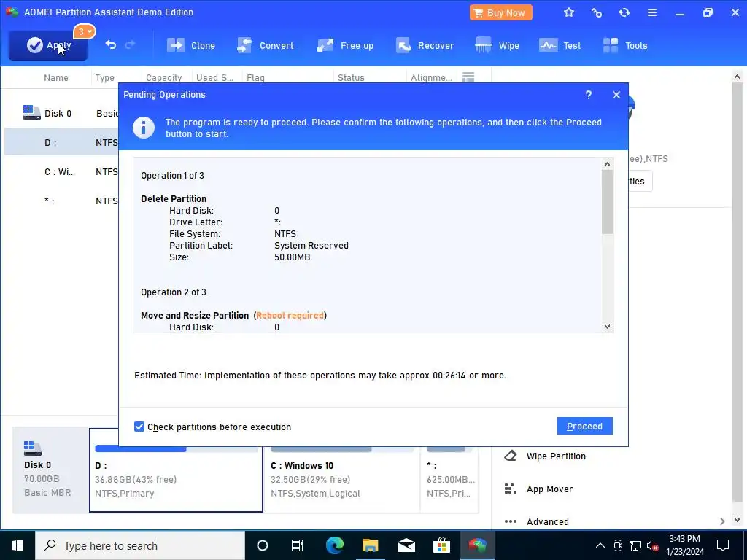Click the Flag column header
The width and height of the screenshot is (747, 560).
point(255,77)
